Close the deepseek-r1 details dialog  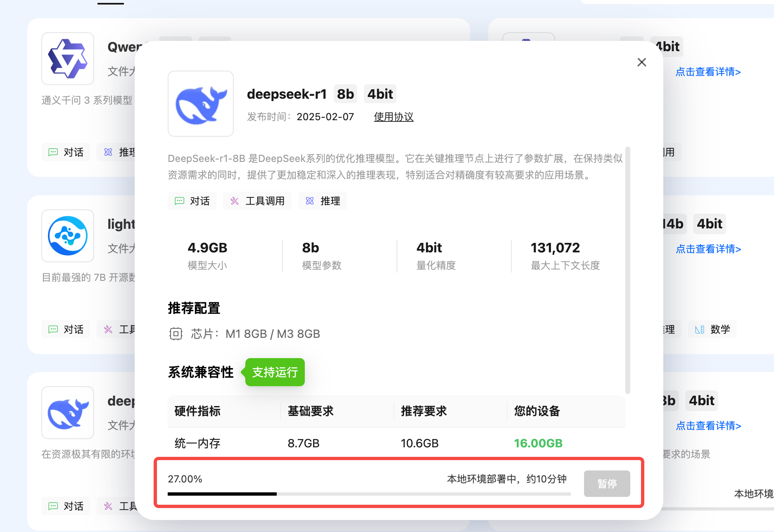tap(641, 62)
